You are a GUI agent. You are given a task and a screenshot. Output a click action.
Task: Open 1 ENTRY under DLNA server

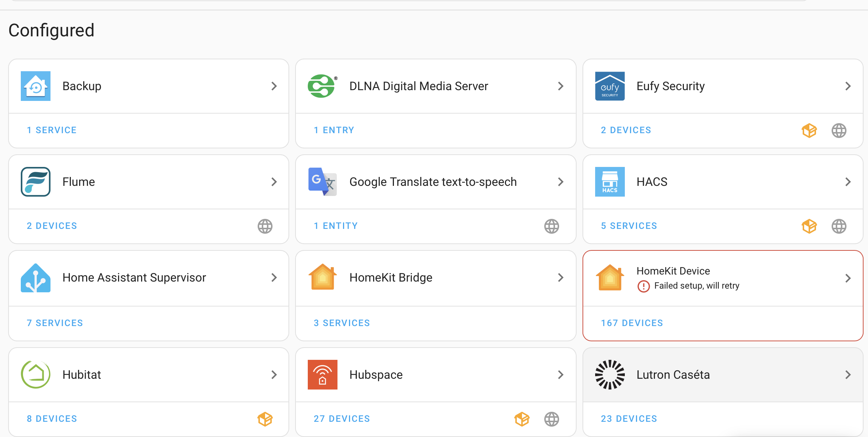tap(334, 130)
